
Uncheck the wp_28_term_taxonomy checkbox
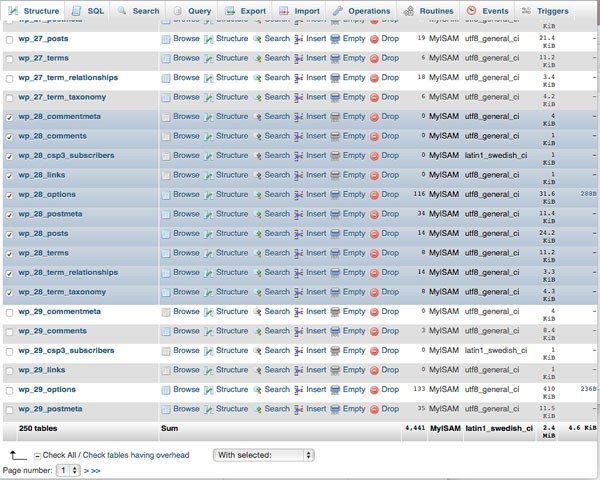point(10,293)
